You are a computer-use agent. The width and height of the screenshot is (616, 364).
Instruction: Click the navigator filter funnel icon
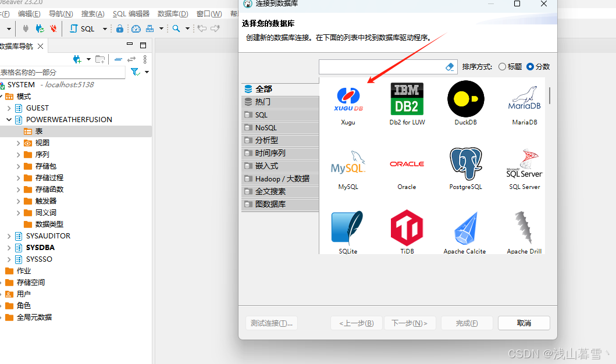(x=135, y=72)
